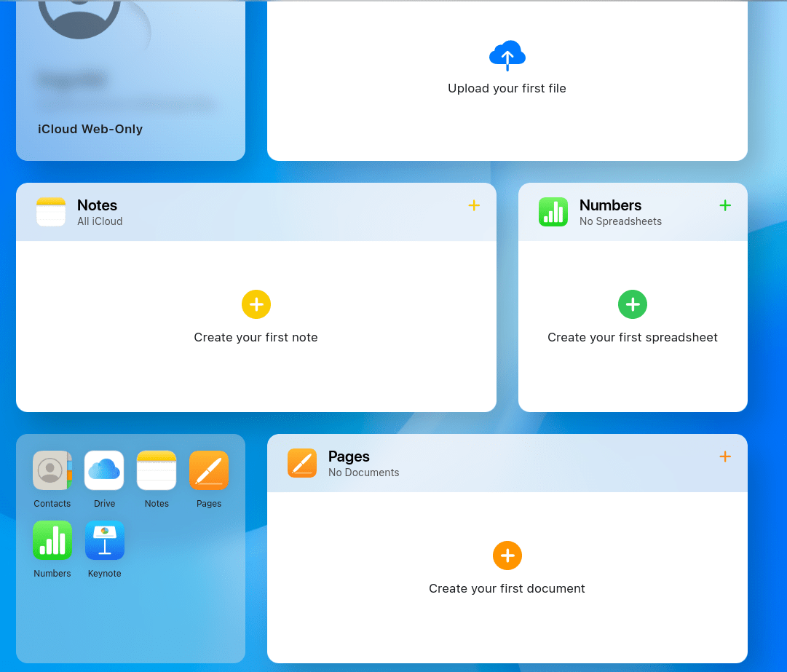The image size is (787, 672).
Task: Click the green plus in the Numbers widget header
Action: pos(725,205)
